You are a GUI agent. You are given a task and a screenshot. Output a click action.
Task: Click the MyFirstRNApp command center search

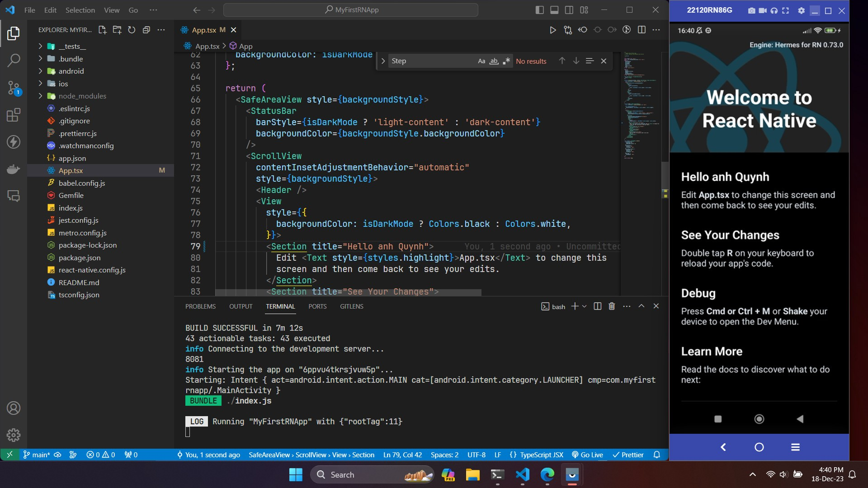click(351, 10)
